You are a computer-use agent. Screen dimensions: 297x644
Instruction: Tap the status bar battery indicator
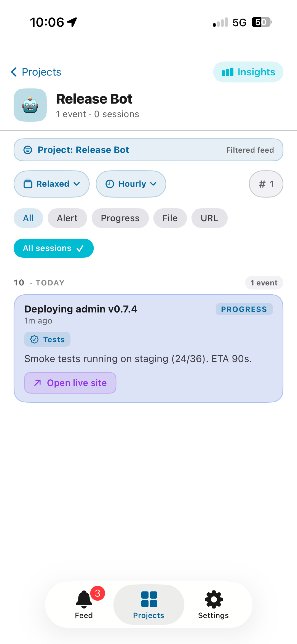[x=262, y=22]
